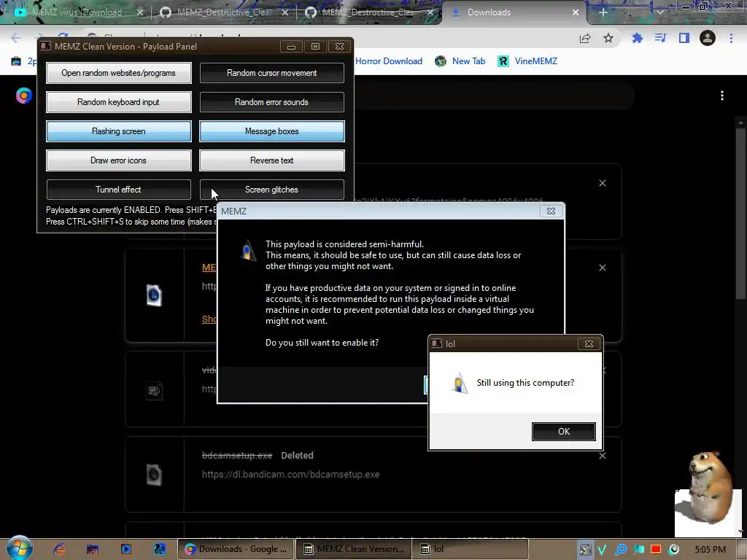Open a new Chrome tab
The height and width of the screenshot is (560, 747).
pos(603,12)
